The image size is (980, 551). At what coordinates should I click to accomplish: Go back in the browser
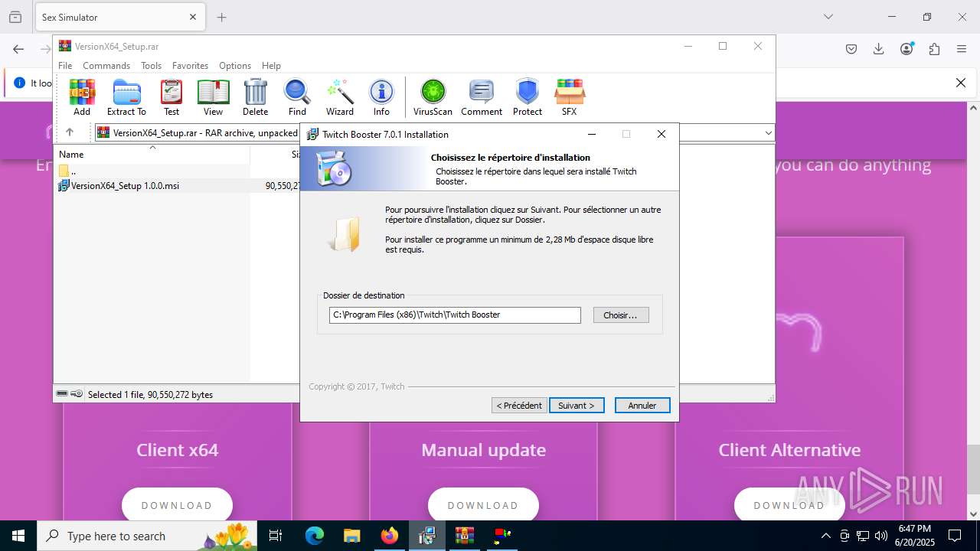(x=18, y=49)
